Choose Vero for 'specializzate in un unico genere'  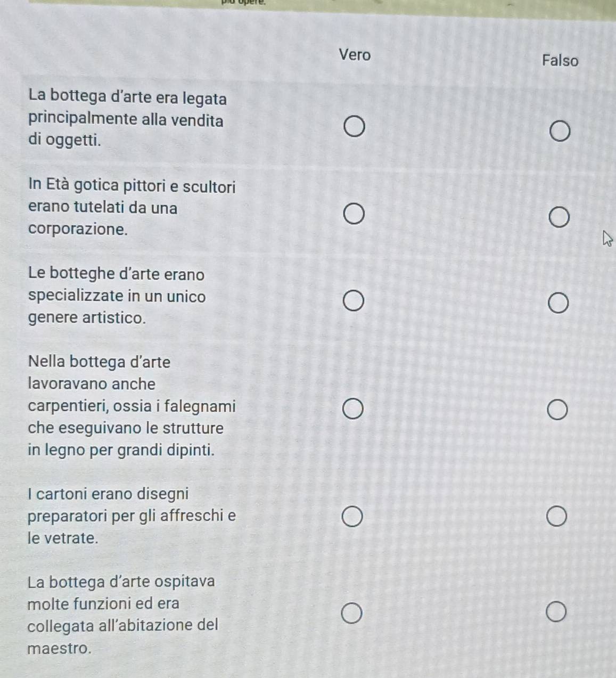[x=354, y=301]
